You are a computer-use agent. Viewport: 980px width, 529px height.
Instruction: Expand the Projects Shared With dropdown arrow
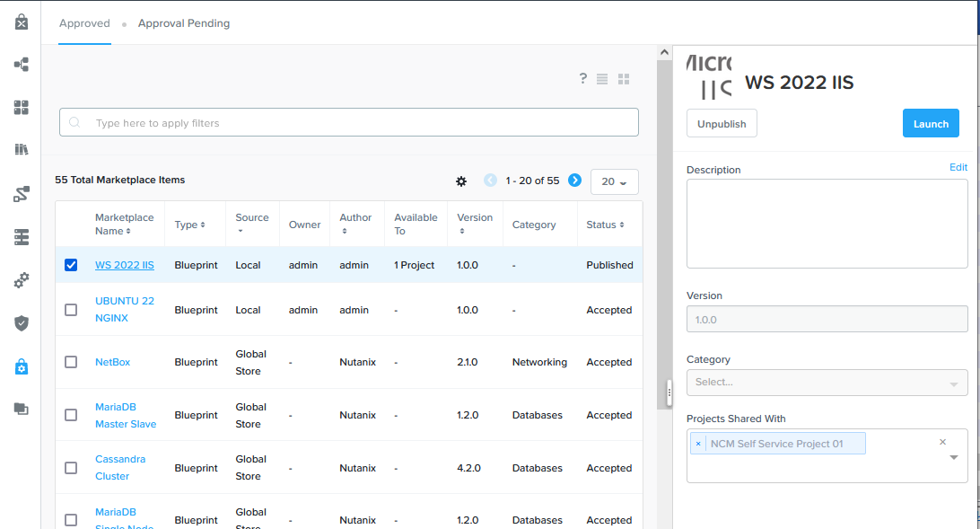tap(954, 458)
